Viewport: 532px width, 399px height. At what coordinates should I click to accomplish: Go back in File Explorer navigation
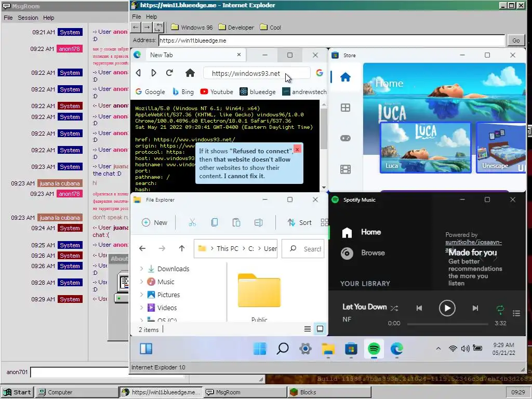pos(142,248)
